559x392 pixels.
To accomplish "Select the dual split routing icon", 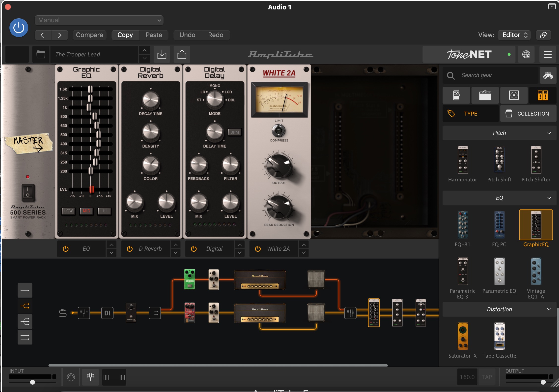I will click(x=25, y=306).
